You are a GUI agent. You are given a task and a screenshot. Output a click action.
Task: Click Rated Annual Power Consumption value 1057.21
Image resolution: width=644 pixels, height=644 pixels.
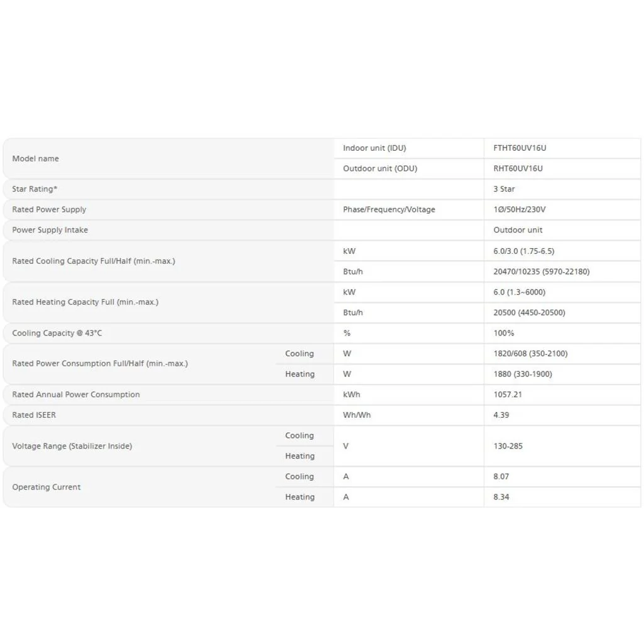point(508,395)
